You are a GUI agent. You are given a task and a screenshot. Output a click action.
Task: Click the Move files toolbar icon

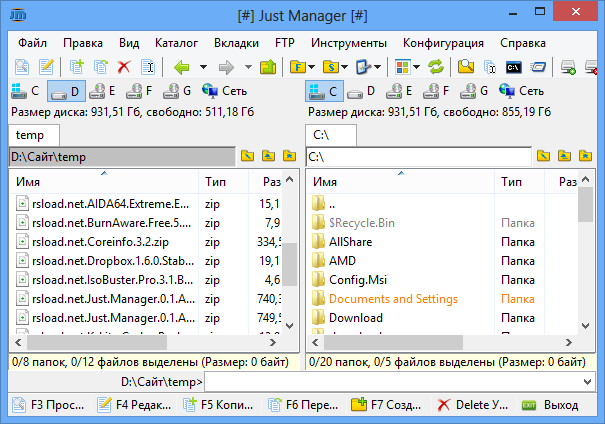100,67
